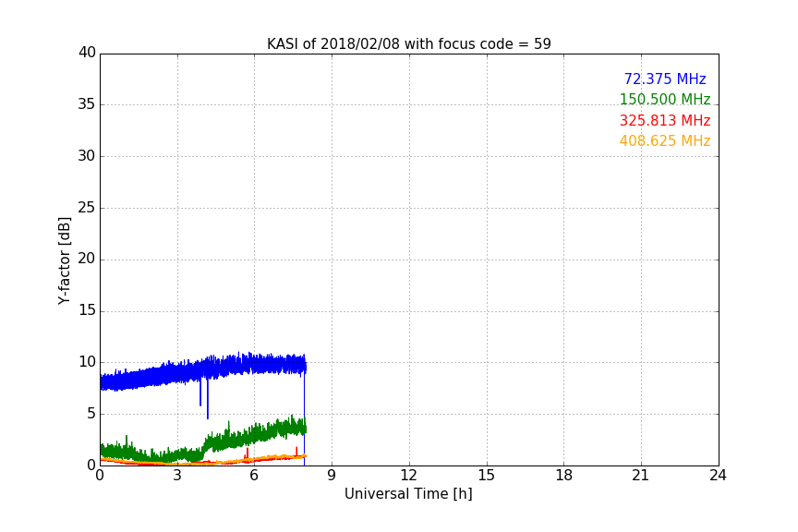The image size is (798, 532).
Task: Click the y-axis tick label 20
Action: tap(87, 259)
